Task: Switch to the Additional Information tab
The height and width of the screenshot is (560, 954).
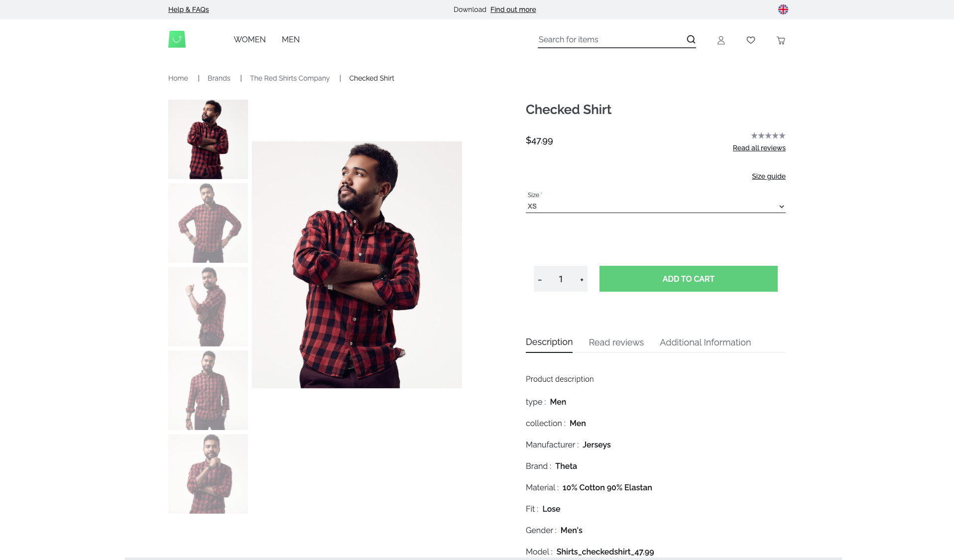Action: pyautogui.click(x=705, y=342)
